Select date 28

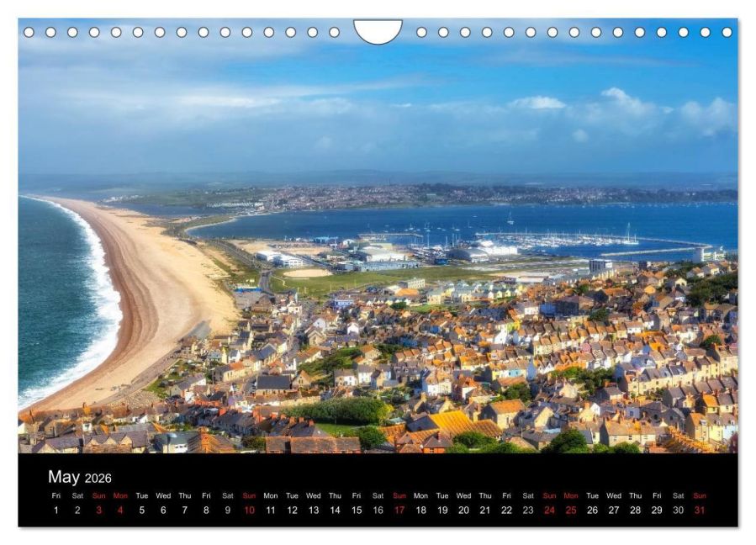(636, 511)
